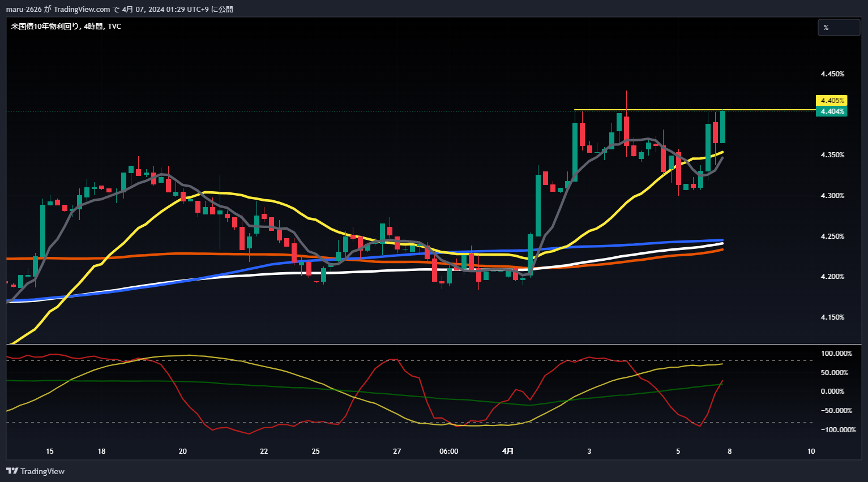The width and height of the screenshot is (868, 482).
Task: Click the 4.250% price axis label
Action: (x=832, y=236)
